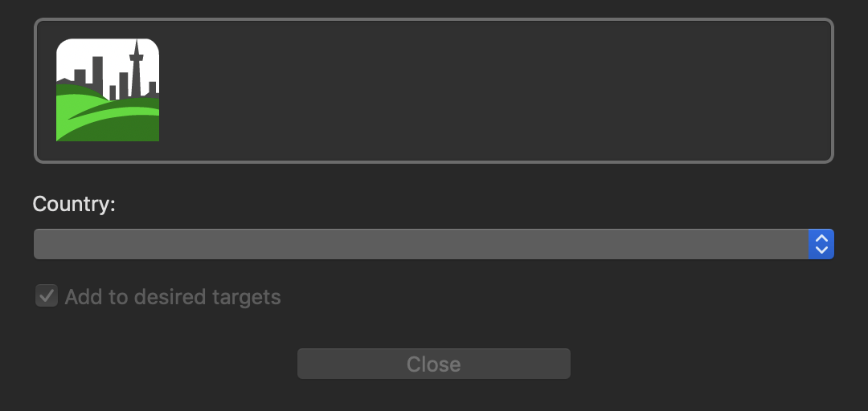
Task: Click the up-down chevrons beside Country field
Action: [821, 244]
